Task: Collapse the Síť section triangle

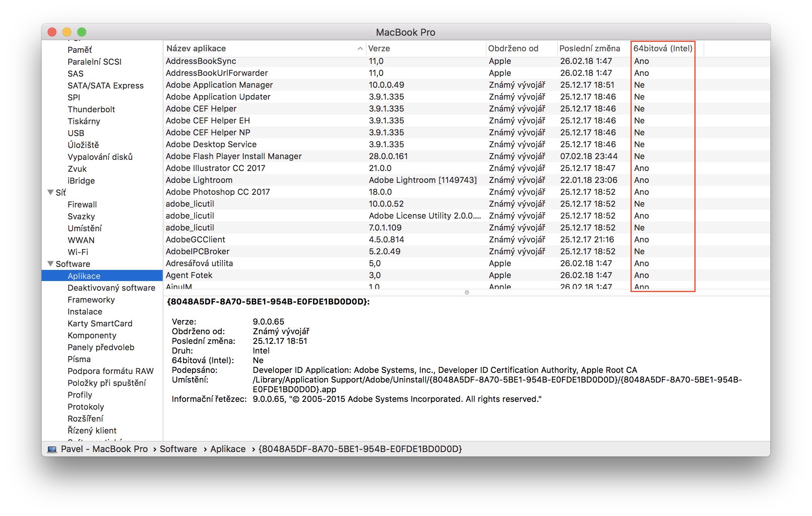Action: click(51, 192)
